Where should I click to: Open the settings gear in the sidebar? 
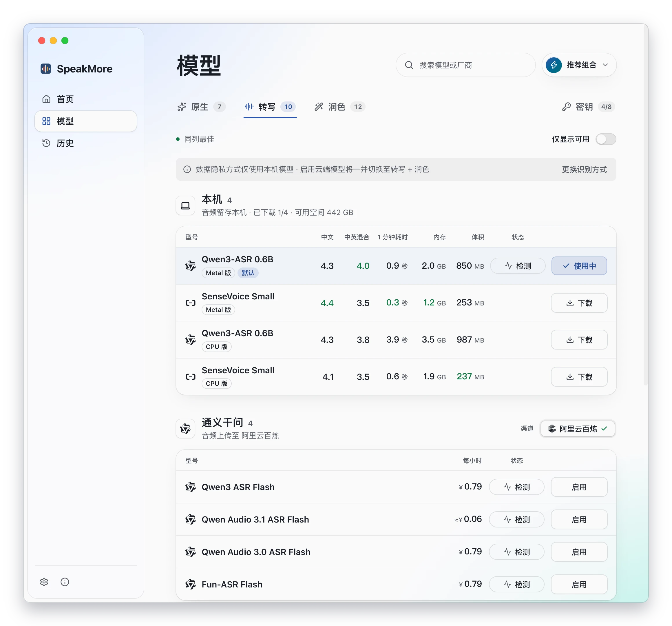coord(44,582)
